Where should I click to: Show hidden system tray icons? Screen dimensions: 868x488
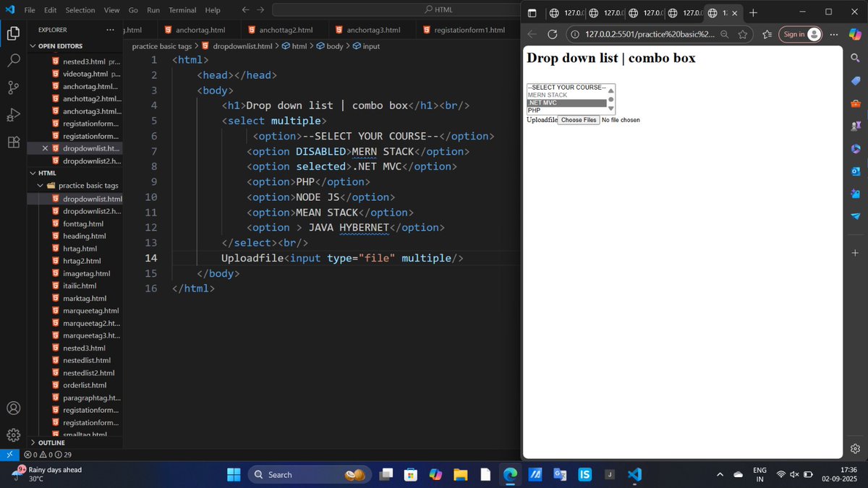click(x=719, y=474)
